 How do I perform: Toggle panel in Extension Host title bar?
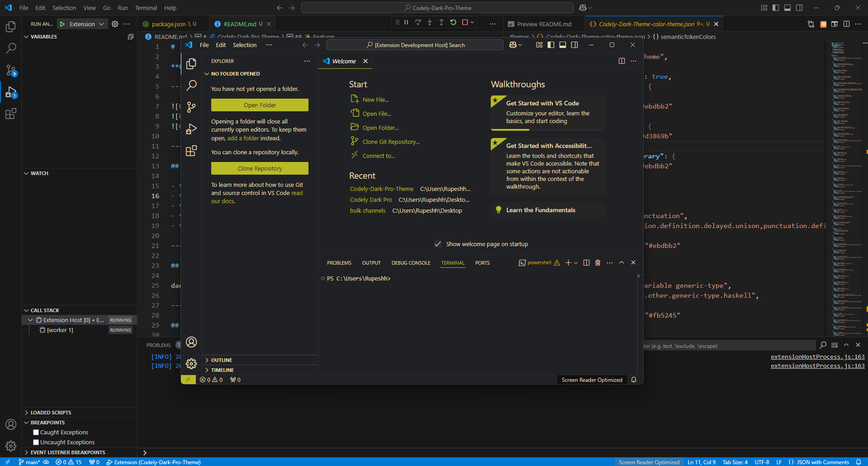click(x=563, y=45)
